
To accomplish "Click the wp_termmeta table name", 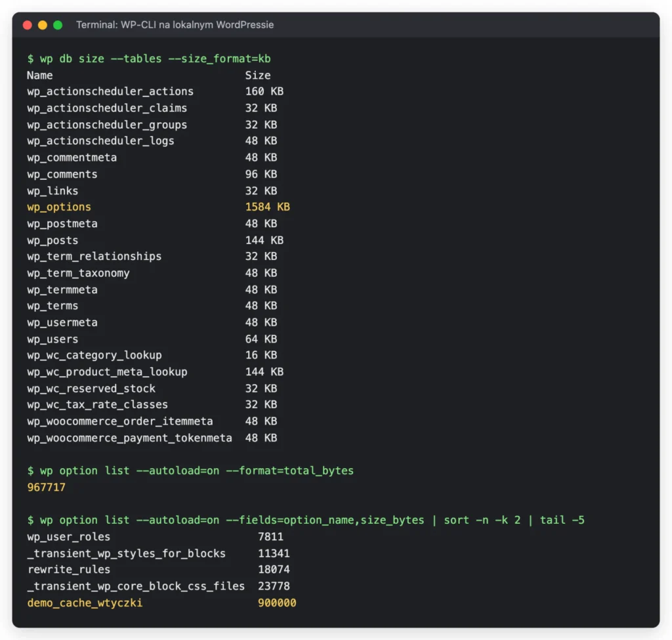I will click(x=62, y=289).
